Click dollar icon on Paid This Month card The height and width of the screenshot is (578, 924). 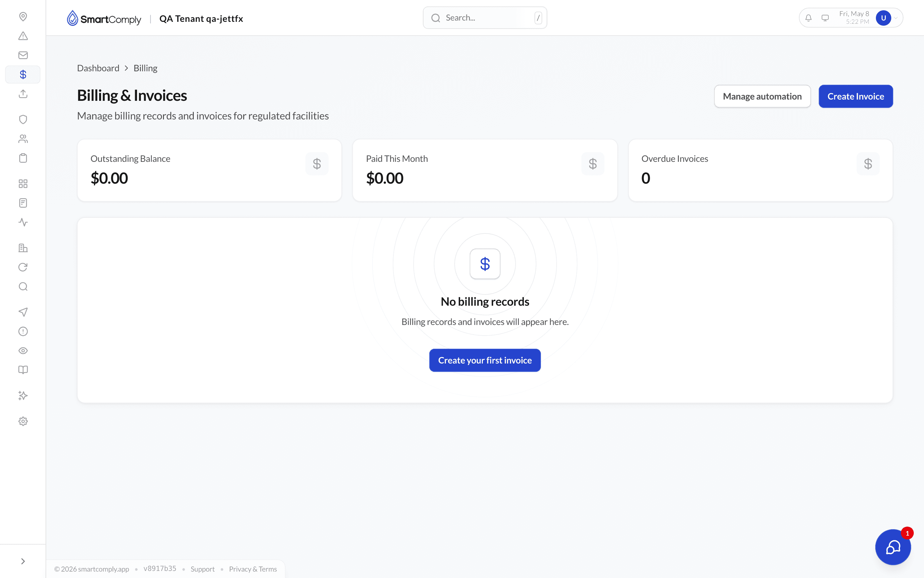coord(593,164)
